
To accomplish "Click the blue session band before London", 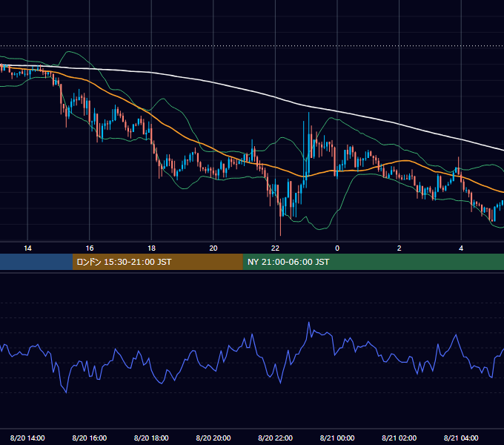I will [x=36, y=262].
